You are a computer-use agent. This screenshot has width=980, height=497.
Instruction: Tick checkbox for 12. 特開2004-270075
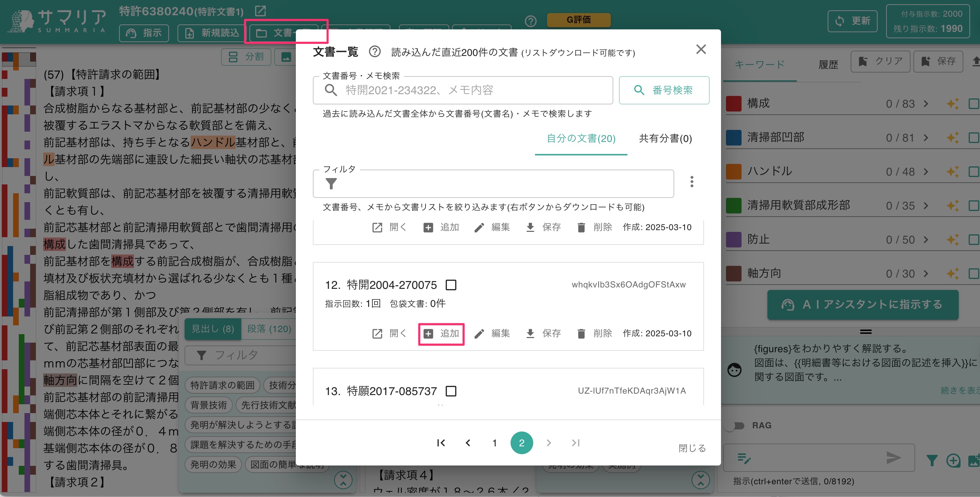click(x=451, y=285)
